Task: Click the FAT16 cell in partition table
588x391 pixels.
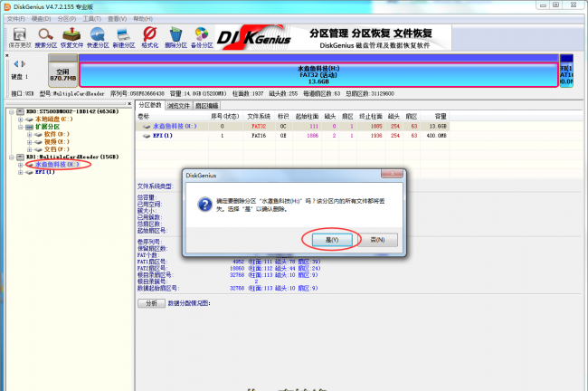Action: click(259, 136)
